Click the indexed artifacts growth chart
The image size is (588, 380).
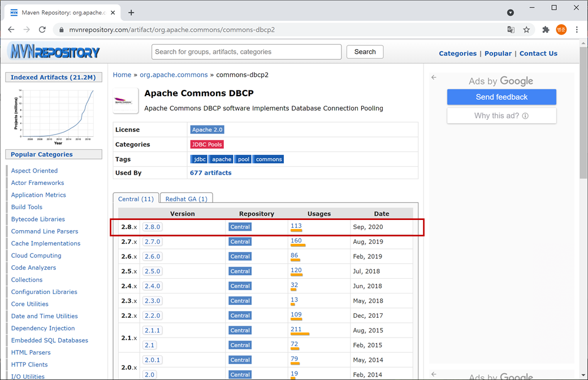pyautogui.click(x=54, y=116)
